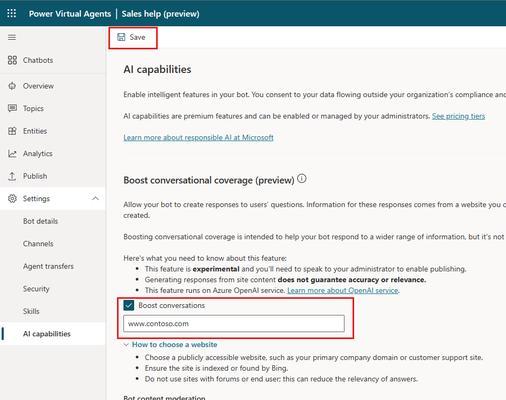The image size is (506, 400).
Task: Click the Chatbots grid icon
Action: point(12,60)
